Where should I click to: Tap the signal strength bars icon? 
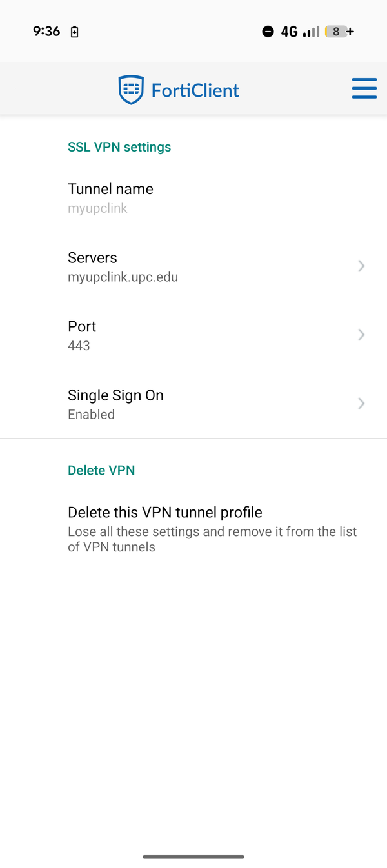[x=311, y=32]
